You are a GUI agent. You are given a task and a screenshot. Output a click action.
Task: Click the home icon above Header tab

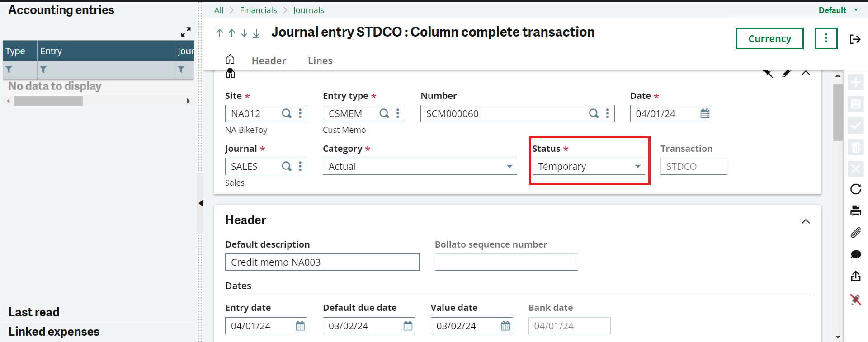coord(231,59)
